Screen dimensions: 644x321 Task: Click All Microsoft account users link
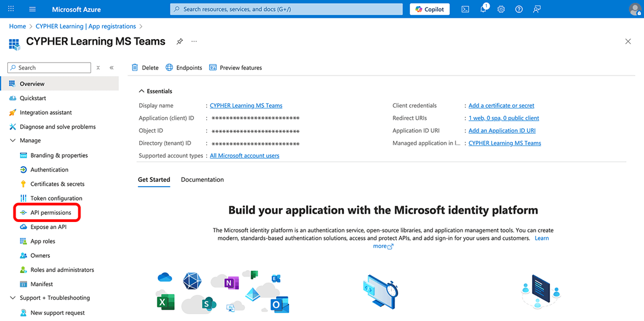(245, 156)
